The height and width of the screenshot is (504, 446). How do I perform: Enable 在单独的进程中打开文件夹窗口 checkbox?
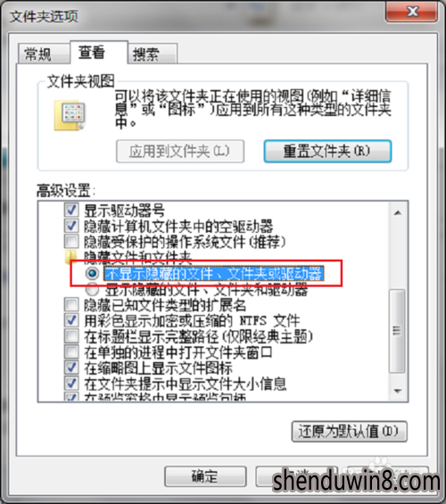(x=71, y=352)
